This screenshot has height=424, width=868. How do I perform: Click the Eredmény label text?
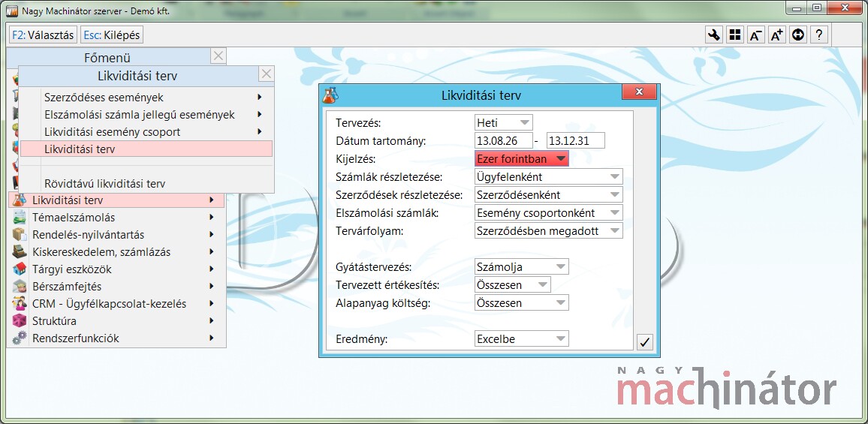(361, 338)
